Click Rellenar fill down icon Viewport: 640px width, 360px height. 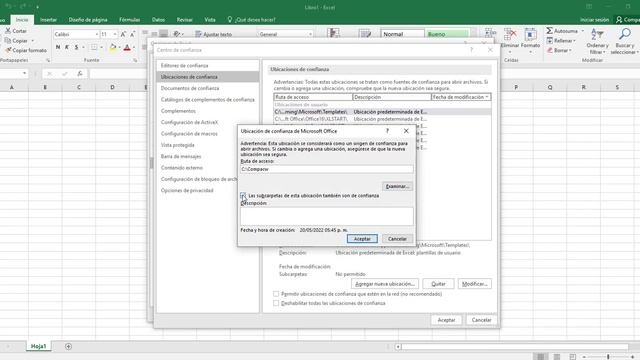coord(549,40)
